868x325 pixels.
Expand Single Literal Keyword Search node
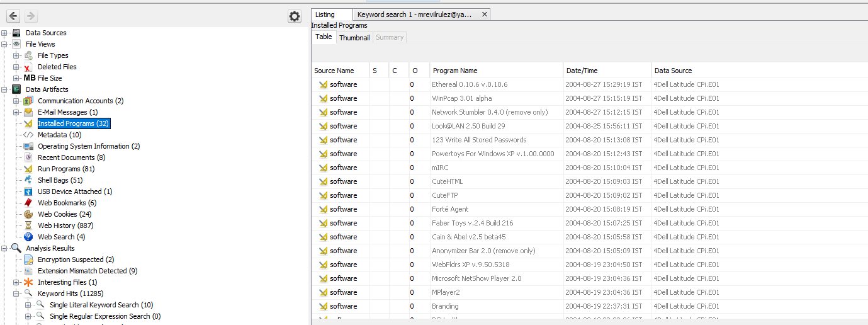[28, 305]
